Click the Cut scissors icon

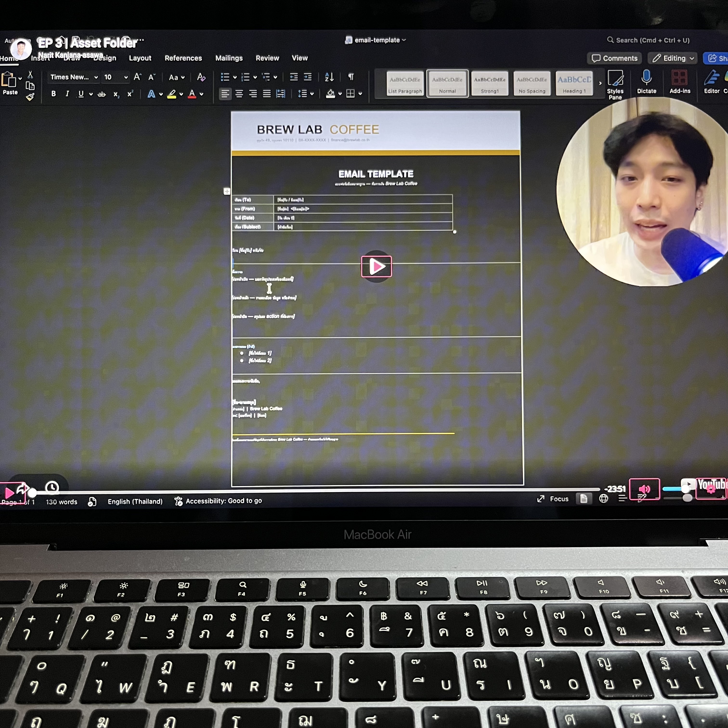coord(31,74)
